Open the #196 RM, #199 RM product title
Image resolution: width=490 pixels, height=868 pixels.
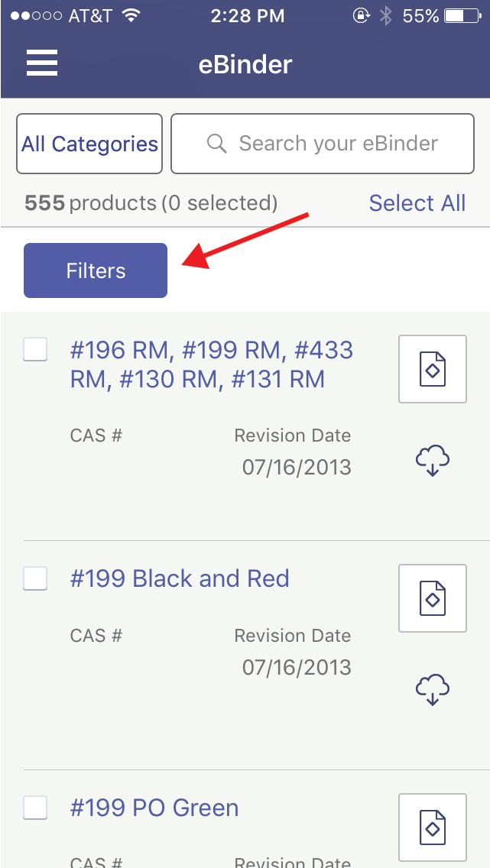(212, 364)
